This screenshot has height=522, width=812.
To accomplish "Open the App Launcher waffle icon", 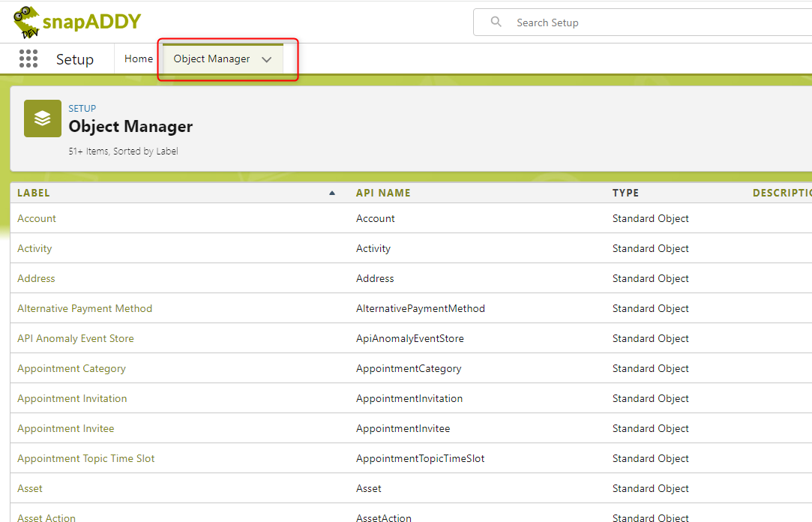I will tap(28, 58).
